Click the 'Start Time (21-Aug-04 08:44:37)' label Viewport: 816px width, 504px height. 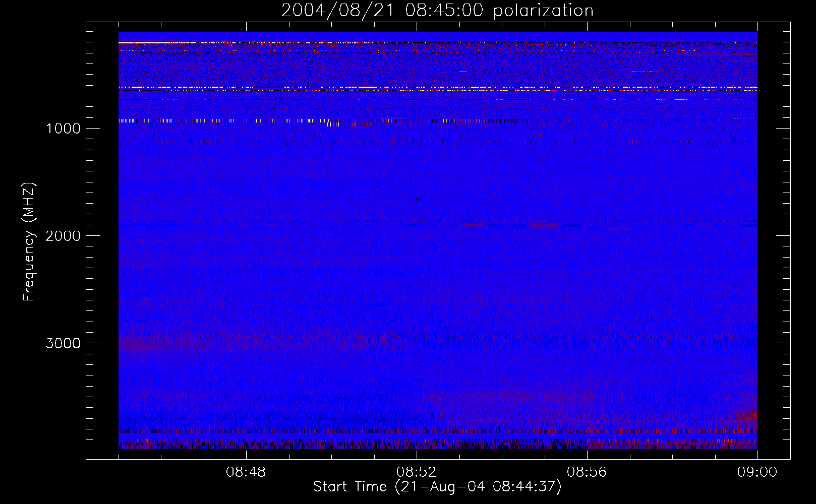point(437,487)
